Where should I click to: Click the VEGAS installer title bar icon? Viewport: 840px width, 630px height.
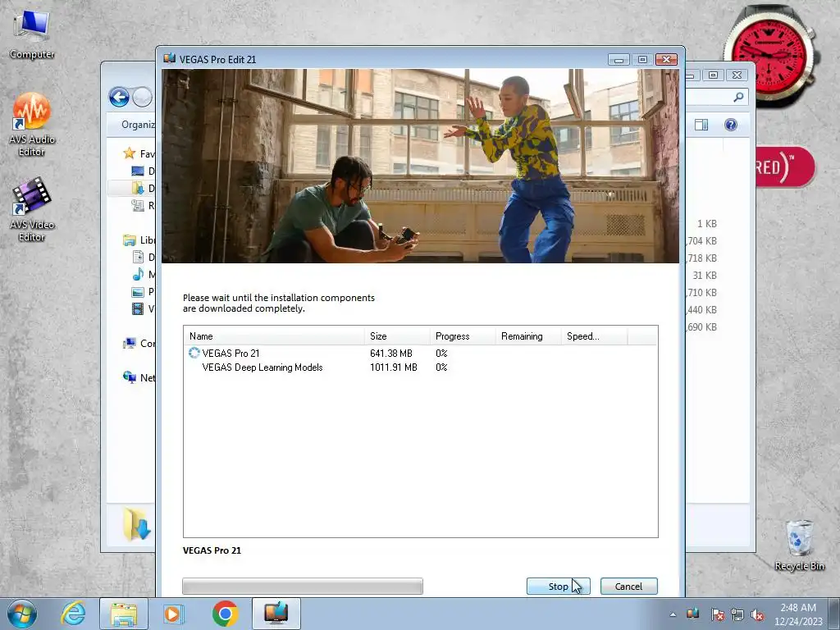coord(169,59)
